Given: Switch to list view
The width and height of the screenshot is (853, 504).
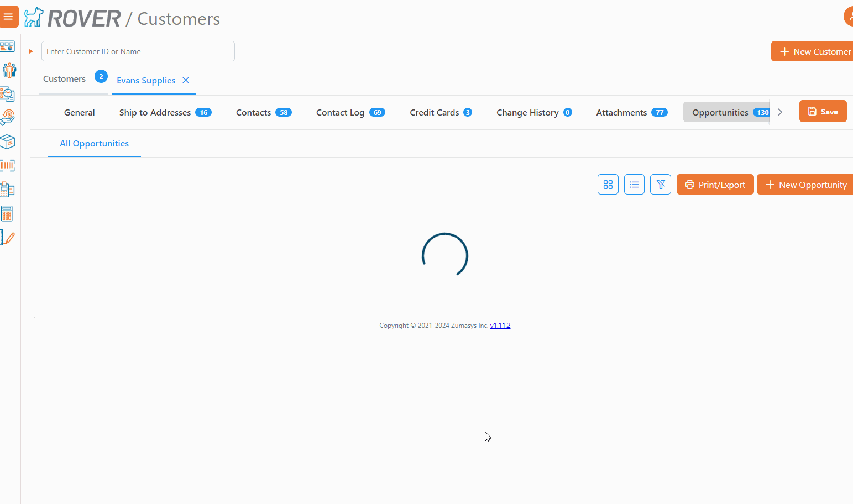Looking at the screenshot, I should (634, 185).
